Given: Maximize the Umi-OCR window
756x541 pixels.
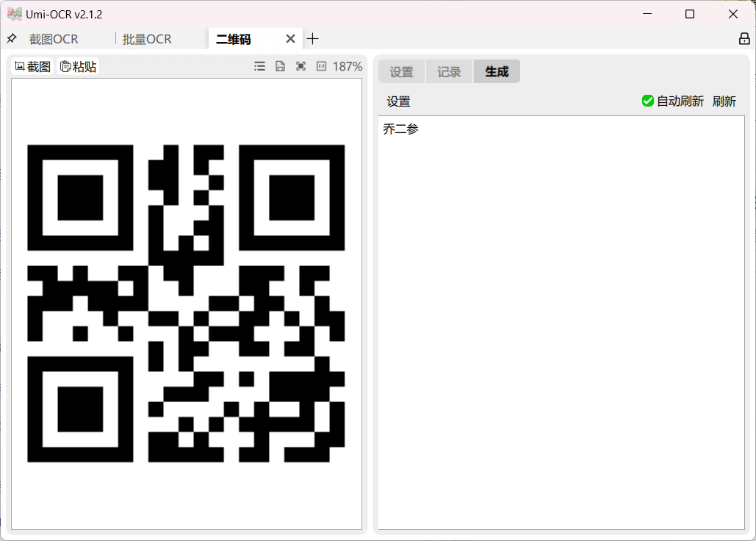Looking at the screenshot, I should 689,14.
